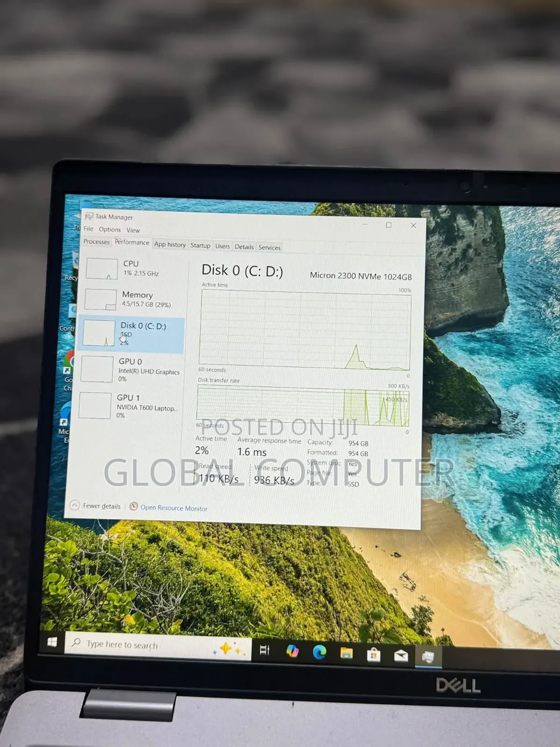Launch Copilot from the taskbar
The height and width of the screenshot is (747, 560).
click(x=293, y=651)
